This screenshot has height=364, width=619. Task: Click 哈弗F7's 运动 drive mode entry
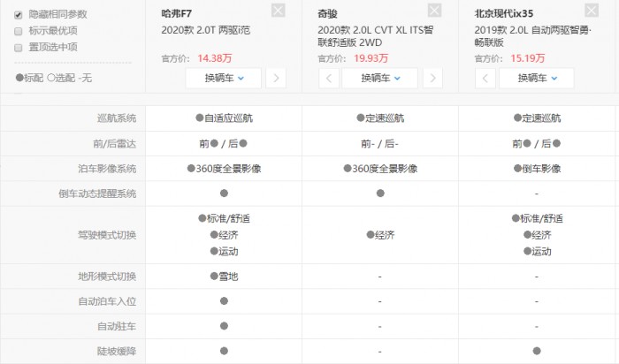pyautogui.click(x=225, y=252)
